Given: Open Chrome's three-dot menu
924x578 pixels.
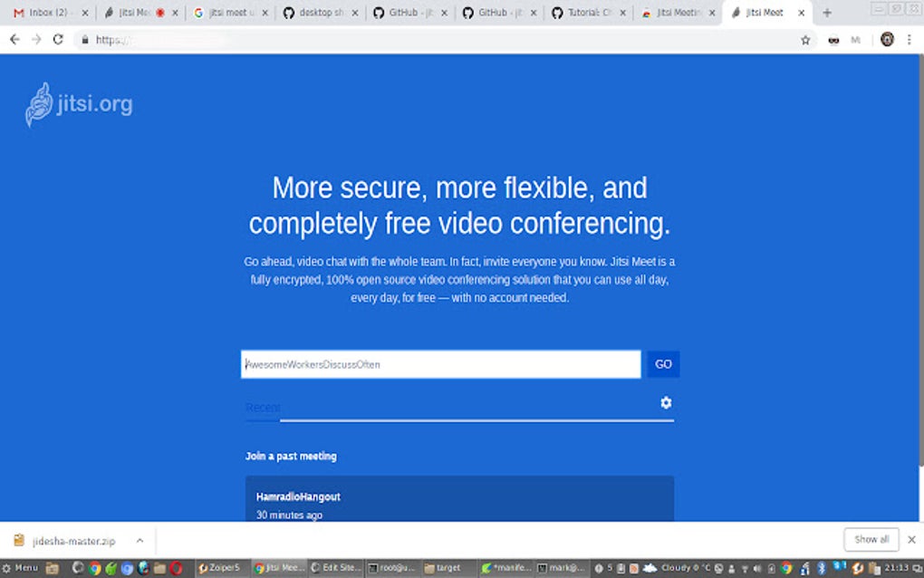Looking at the screenshot, I should [910, 39].
